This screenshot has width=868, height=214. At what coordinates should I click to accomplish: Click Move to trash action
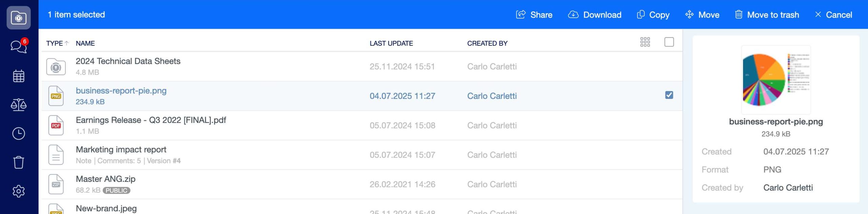[767, 15]
